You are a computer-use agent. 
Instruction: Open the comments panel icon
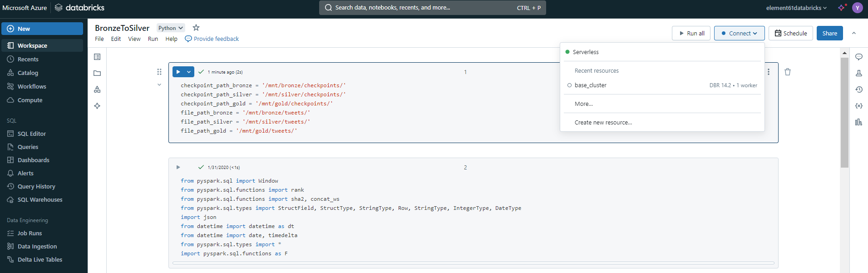tap(858, 57)
